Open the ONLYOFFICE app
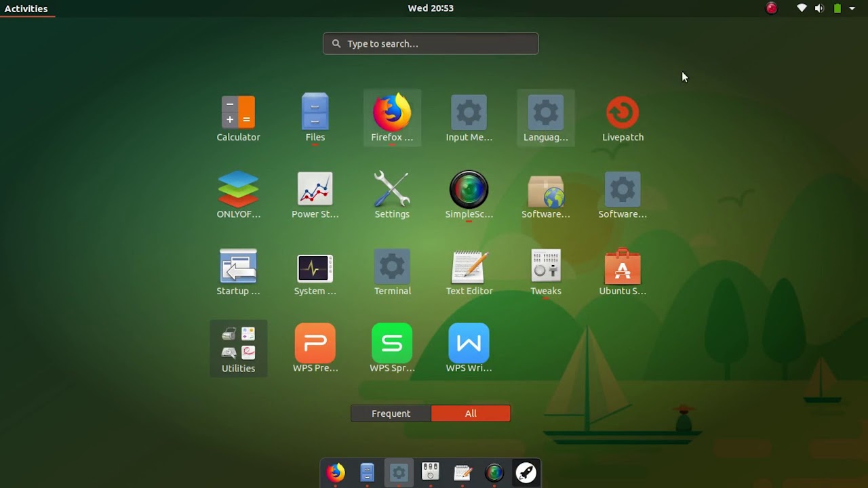 238,195
